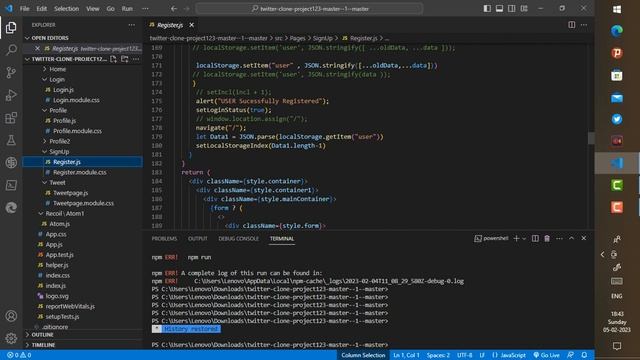This screenshot has height=360, width=640.
Task: Open the File menu
Action: point(24,9)
